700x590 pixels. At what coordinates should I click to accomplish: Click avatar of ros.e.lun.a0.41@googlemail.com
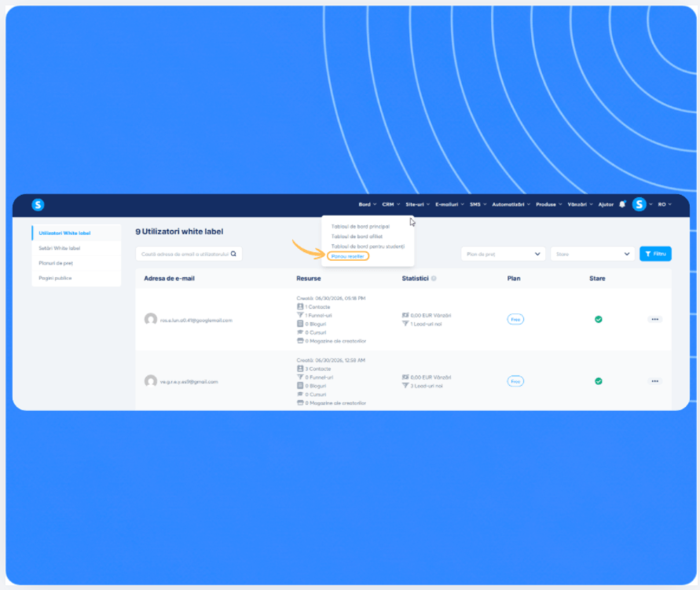click(x=151, y=320)
